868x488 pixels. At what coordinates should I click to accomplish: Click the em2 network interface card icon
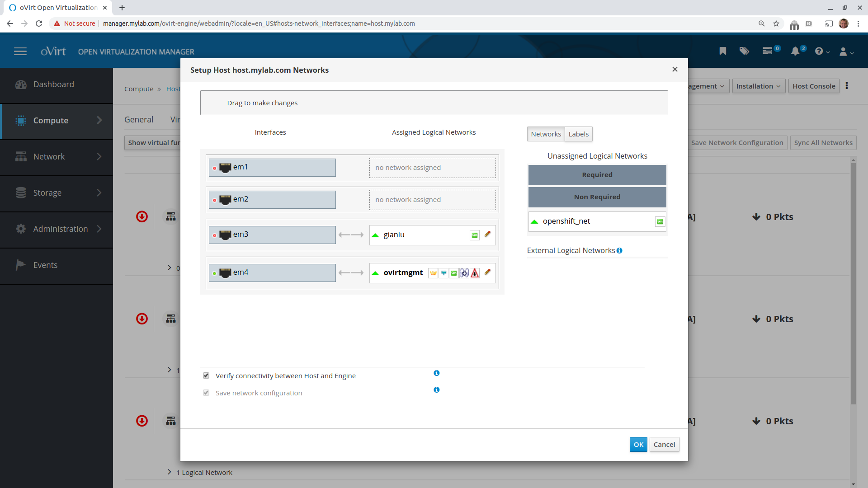click(x=225, y=200)
